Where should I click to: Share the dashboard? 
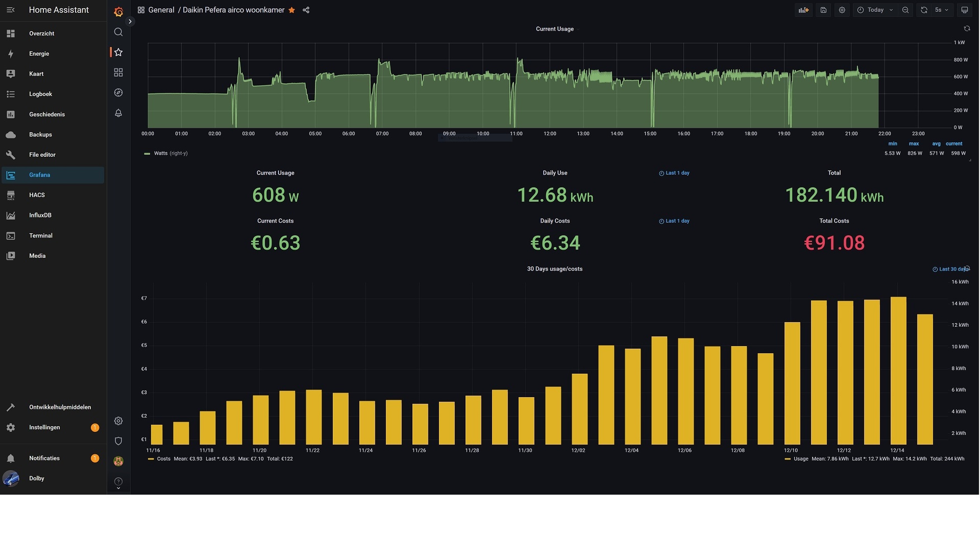[306, 10]
